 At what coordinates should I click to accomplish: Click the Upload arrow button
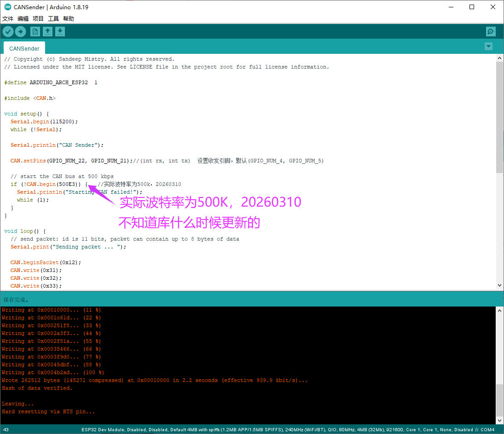point(21,31)
